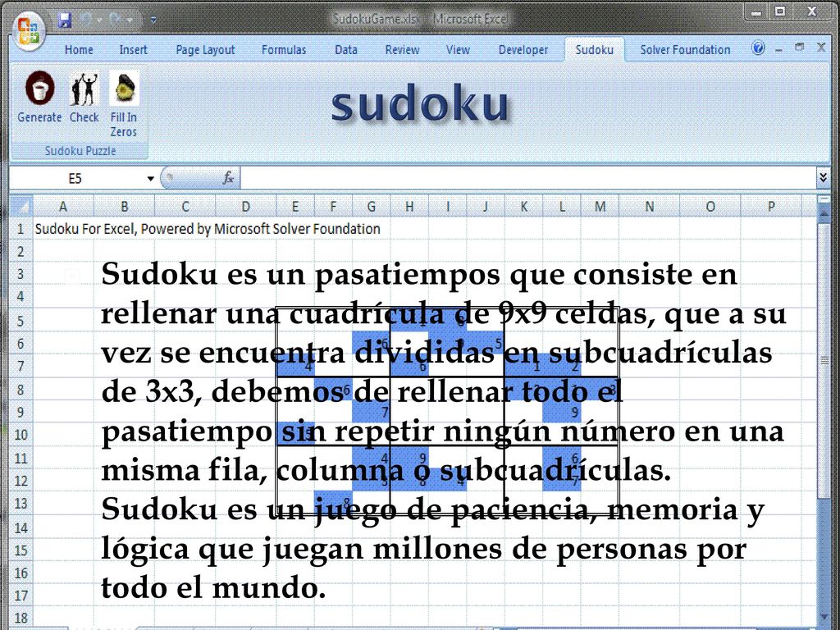Open the Solver Foundation tab
Screen dimensions: 840x630
685,50
